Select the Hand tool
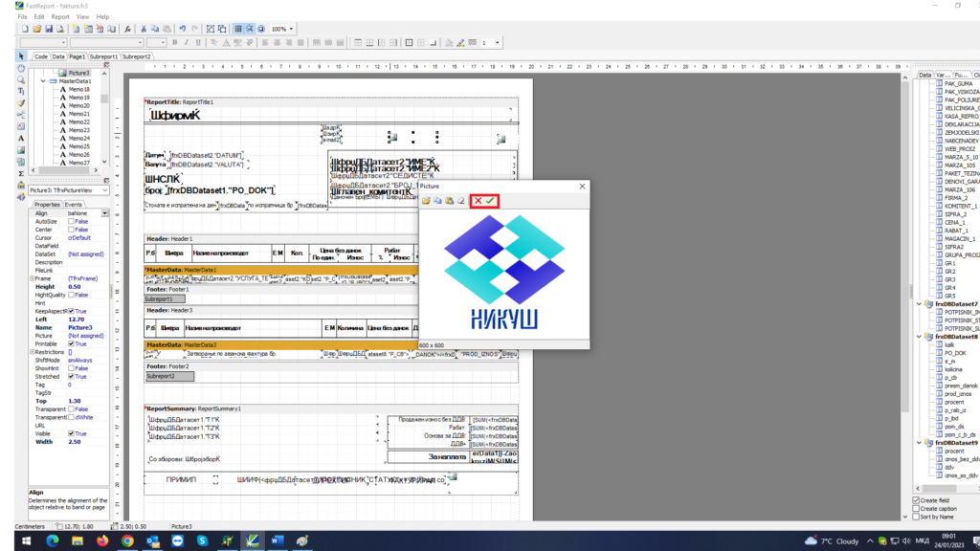This screenshot has height=551, width=980. point(21,68)
